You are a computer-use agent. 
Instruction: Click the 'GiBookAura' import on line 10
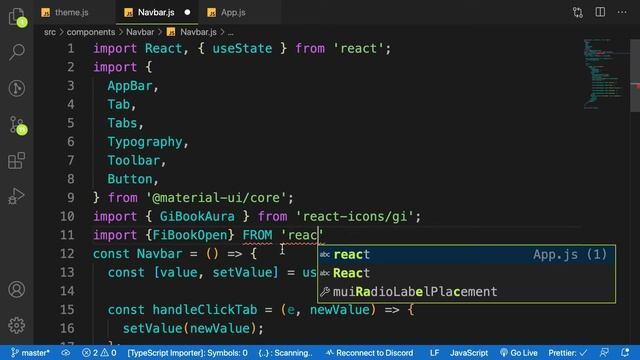197,216
